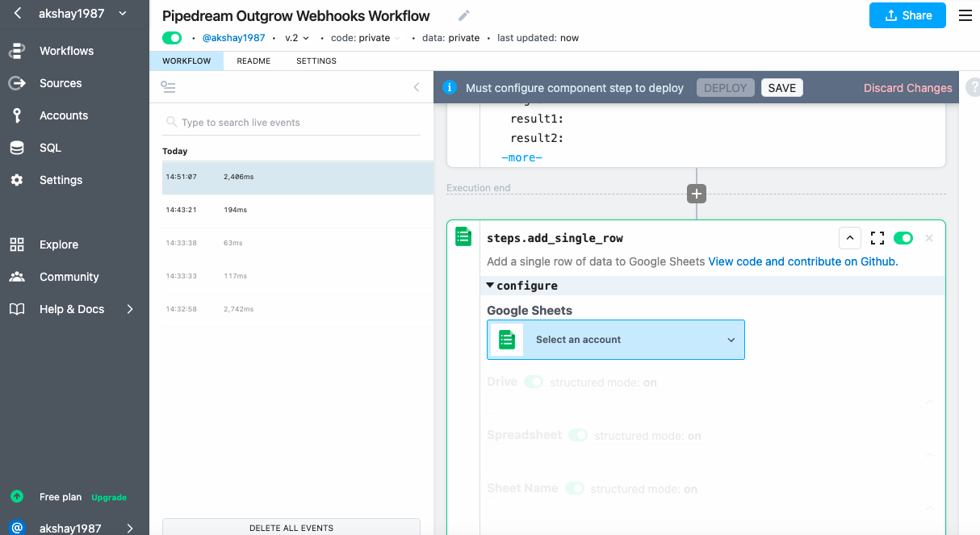Select the 14:51:07 event row

point(298,177)
